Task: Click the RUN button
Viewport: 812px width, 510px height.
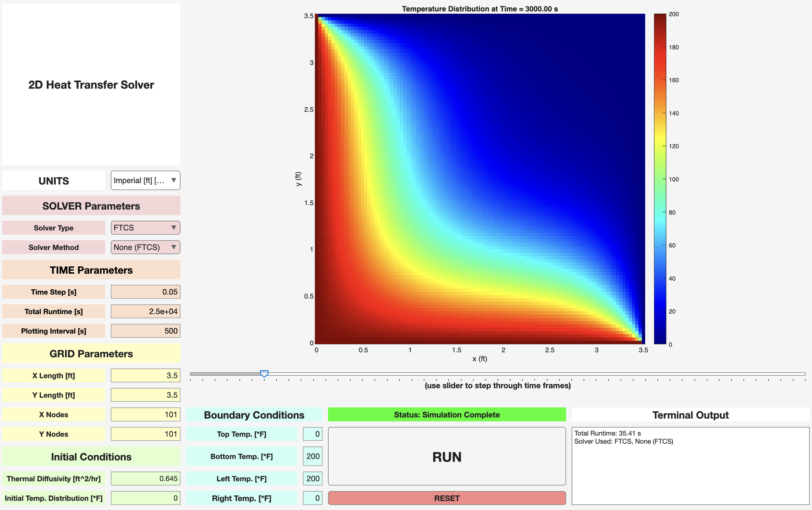Action: [x=447, y=456]
